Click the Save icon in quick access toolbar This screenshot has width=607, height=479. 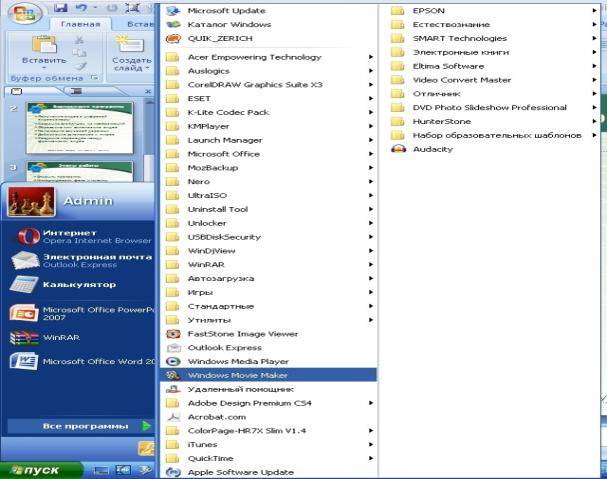60,8
